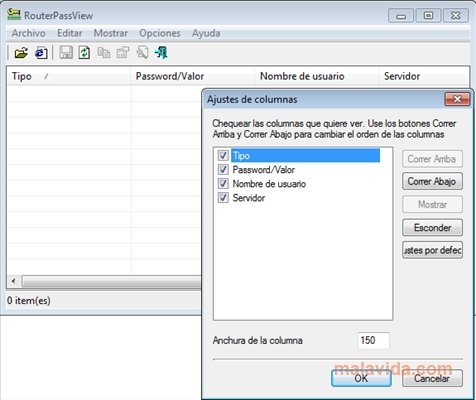The image size is (476, 400).
Task: Close the Ajustes de columnas dialog
Action: click(457, 99)
